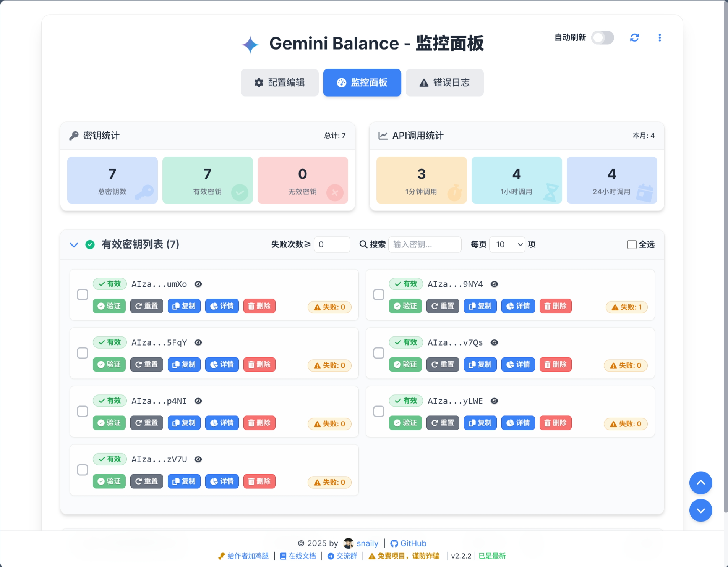Screen dimensions: 728x567
Task: Click the scroll-to-bottom arrow button
Action: click(700, 510)
